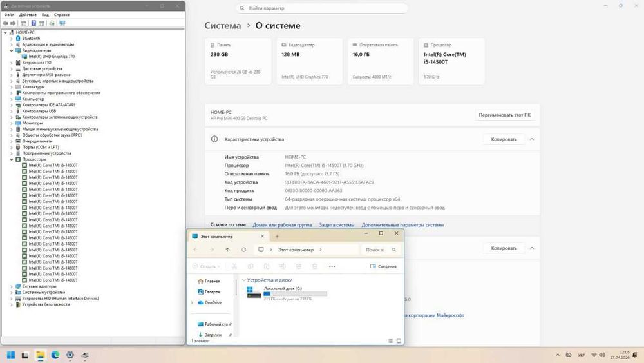The image size is (644, 363).
Task: Open Справка menu in Device Manager
Action: [62, 15]
